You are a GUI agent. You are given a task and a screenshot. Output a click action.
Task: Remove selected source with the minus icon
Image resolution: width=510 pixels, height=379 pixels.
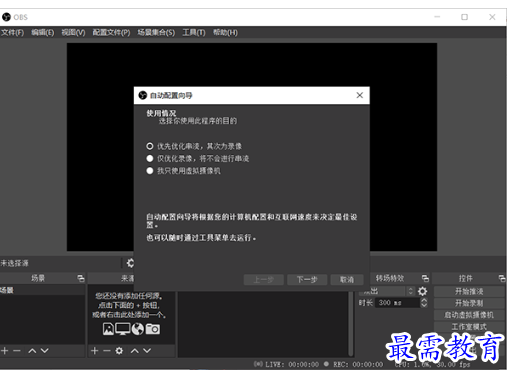pyautogui.click(x=107, y=351)
